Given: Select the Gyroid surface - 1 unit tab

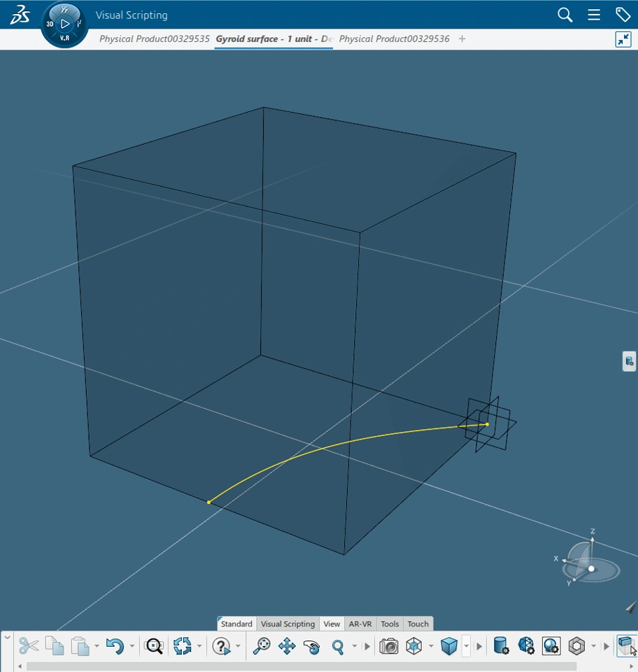Looking at the screenshot, I should click(x=274, y=39).
